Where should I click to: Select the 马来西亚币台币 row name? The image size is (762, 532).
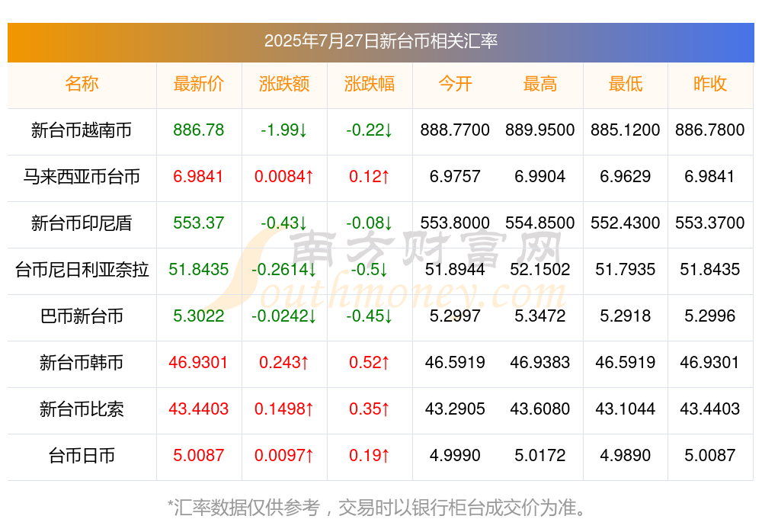click(82, 177)
